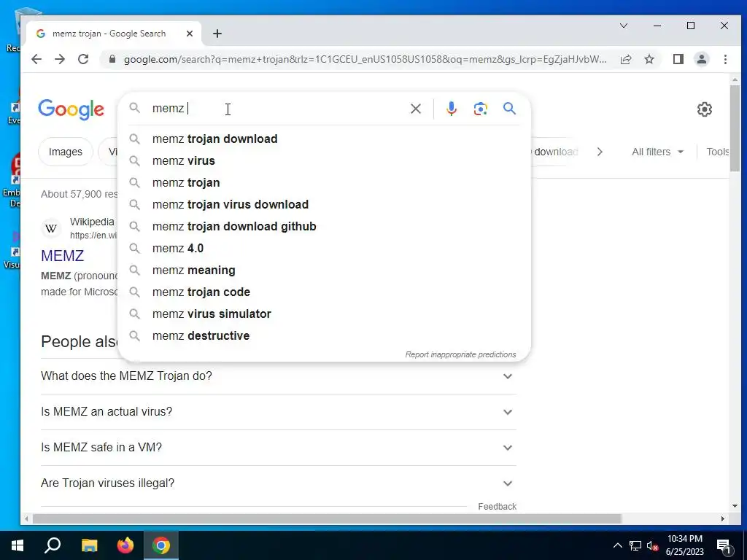Open Chrome three-dot menu
The height and width of the screenshot is (560, 747).
(725, 59)
